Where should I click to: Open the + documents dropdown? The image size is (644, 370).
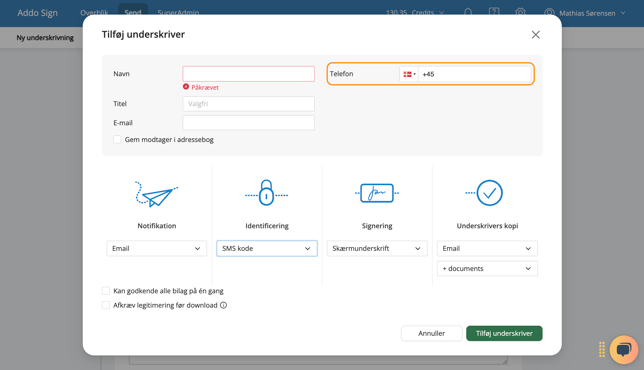tap(487, 269)
